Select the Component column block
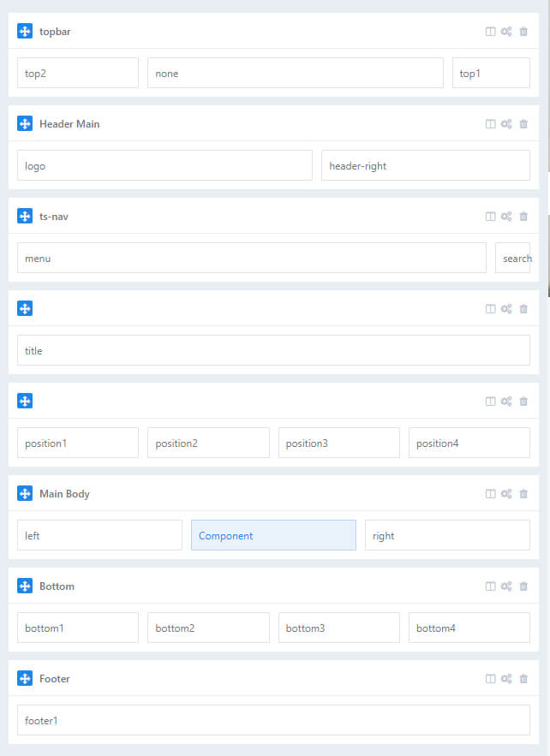Screen dimensions: 550x756 tap(273, 535)
